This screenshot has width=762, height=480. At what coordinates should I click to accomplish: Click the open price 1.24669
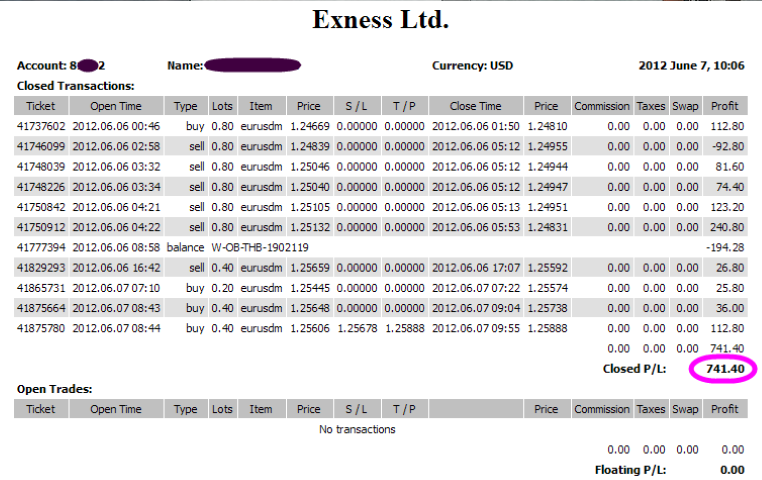pyautogui.click(x=310, y=126)
